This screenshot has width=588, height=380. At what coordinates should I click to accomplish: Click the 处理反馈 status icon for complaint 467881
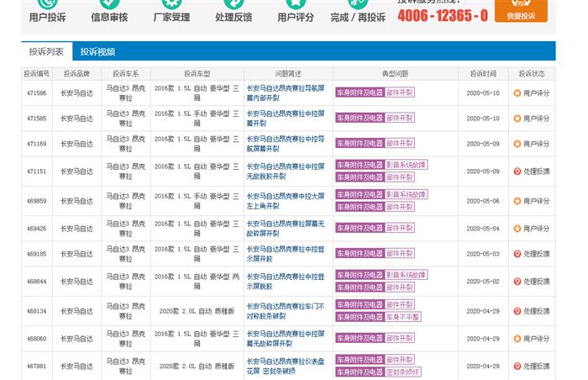(x=517, y=366)
